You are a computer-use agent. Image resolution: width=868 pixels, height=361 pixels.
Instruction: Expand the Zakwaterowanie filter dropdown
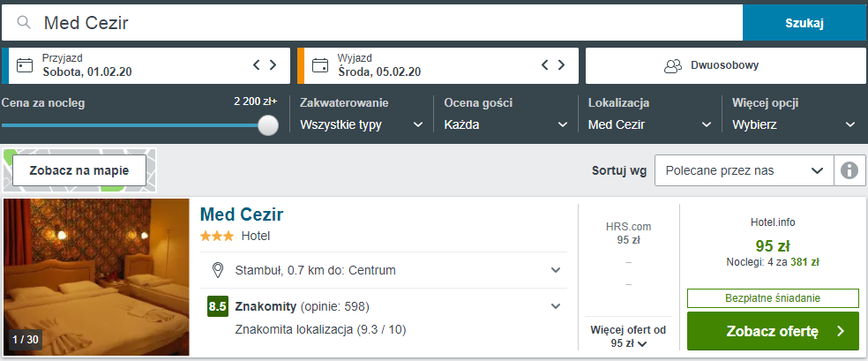pyautogui.click(x=362, y=124)
